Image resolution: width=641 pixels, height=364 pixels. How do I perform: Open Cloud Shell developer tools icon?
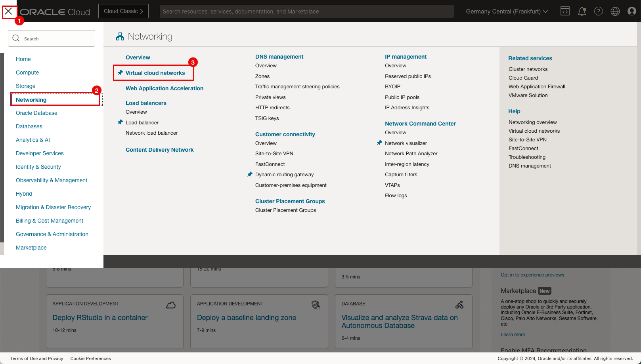565,11
